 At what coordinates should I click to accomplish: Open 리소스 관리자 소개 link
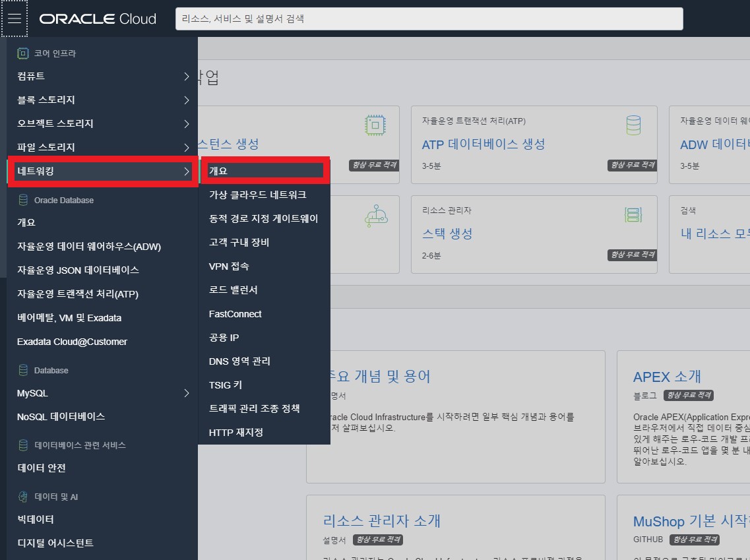click(382, 521)
